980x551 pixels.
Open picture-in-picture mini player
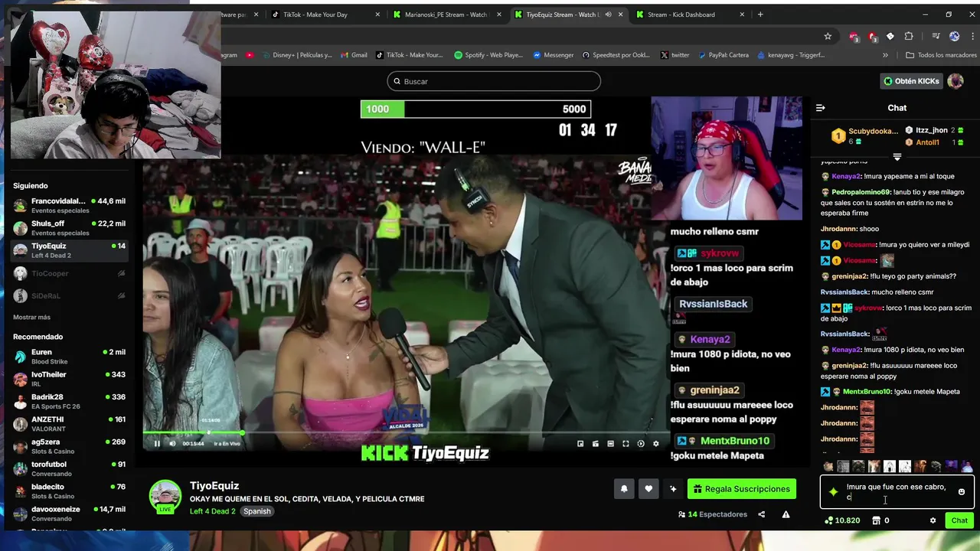[x=580, y=444]
